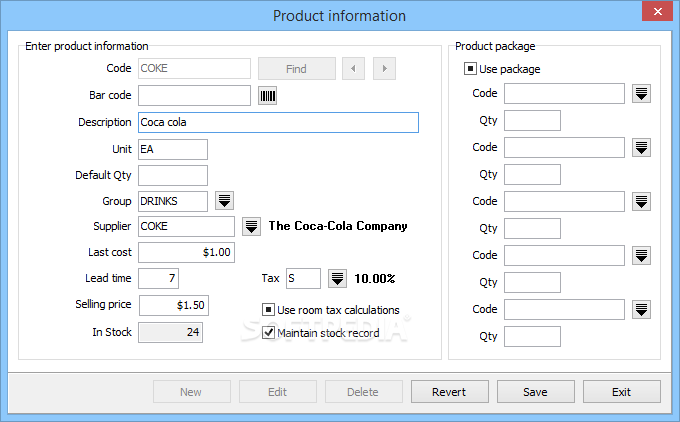Image resolution: width=680 pixels, height=422 pixels.
Task: Click the Selling price field
Action: click(x=174, y=305)
